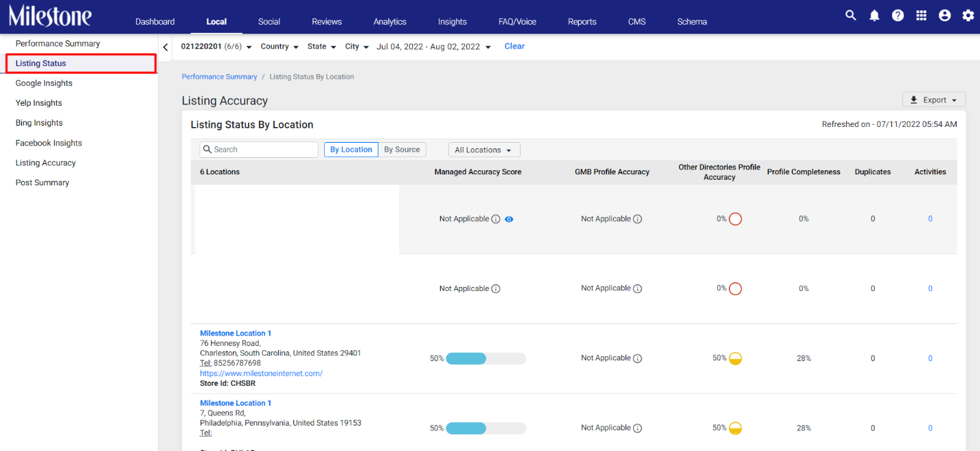The height and width of the screenshot is (451, 980).
Task: Open the FAQ/Voice tab
Action: pyautogui.click(x=517, y=22)
